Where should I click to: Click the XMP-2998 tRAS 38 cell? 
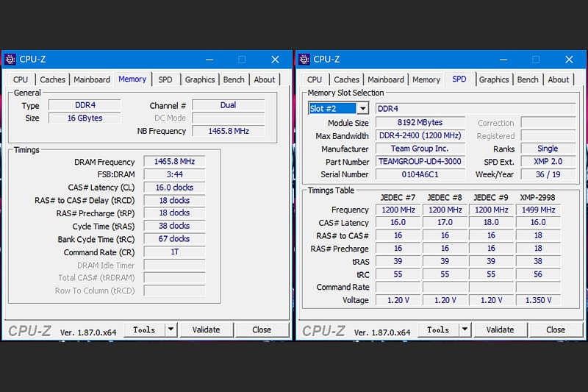click(539, 261)
